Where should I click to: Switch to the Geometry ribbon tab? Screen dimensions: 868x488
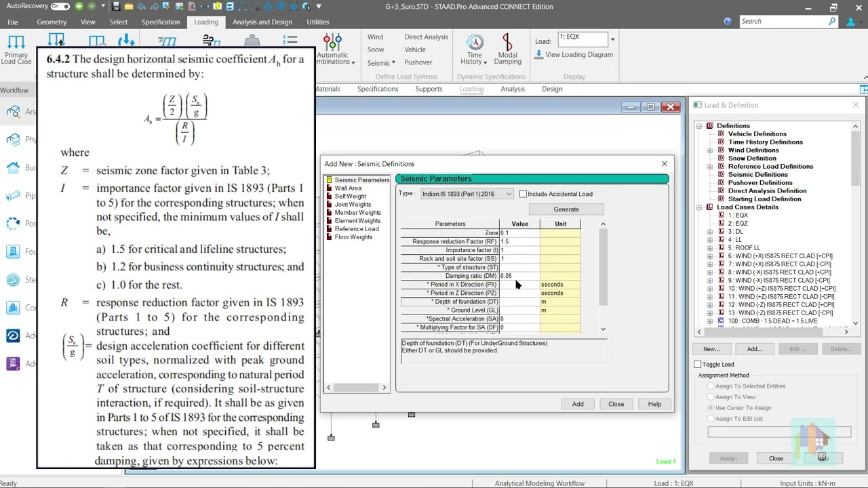click(52, 22)
